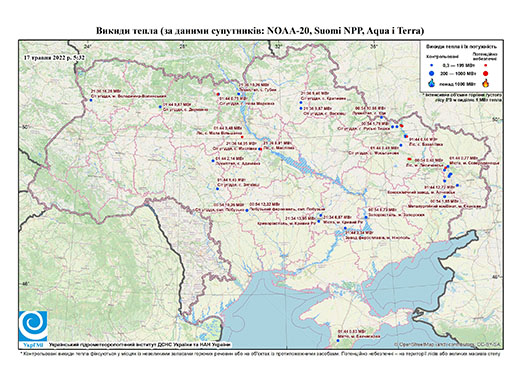
Task: Click the red flame icon in legend
Action: tap(486, 83)
